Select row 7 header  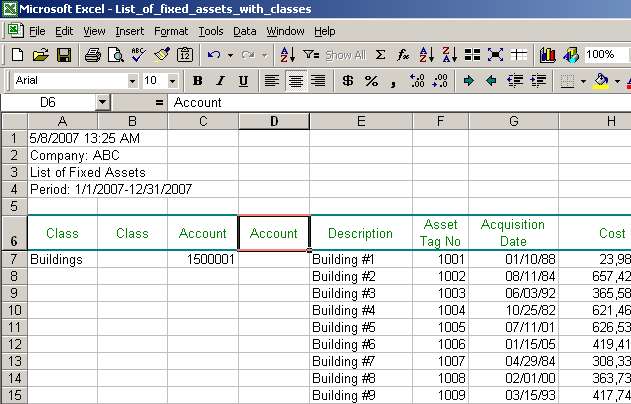click(14, 260)
